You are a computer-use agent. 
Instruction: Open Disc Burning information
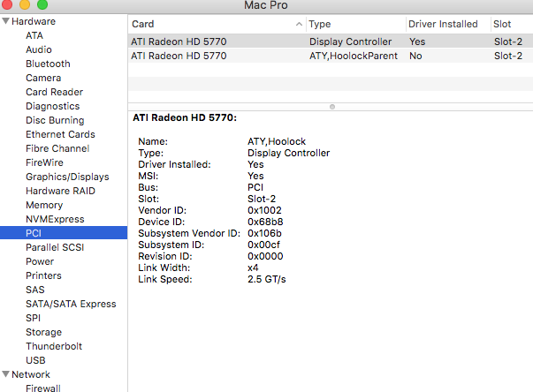click(x=55, y=120)
